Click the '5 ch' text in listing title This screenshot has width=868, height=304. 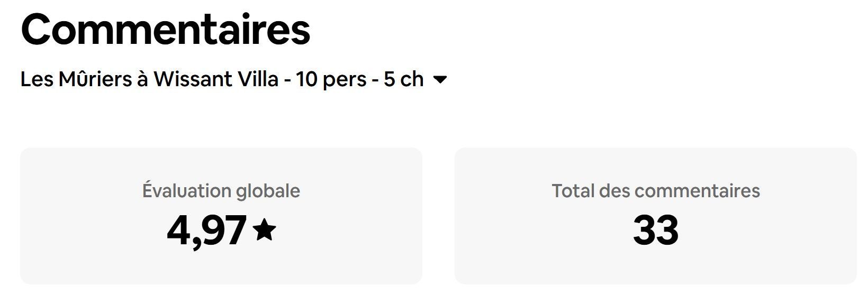tap(403, 79)
